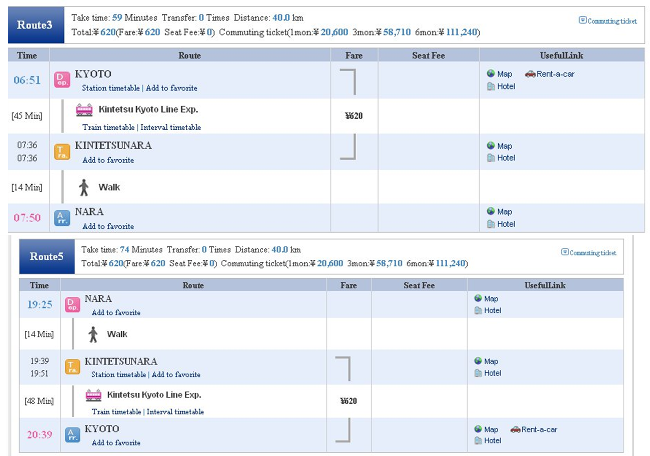This screenshot has width=650, height=456.
Task: Open Station timetable for KYOTO in Route3
Action: coord(111,88)
